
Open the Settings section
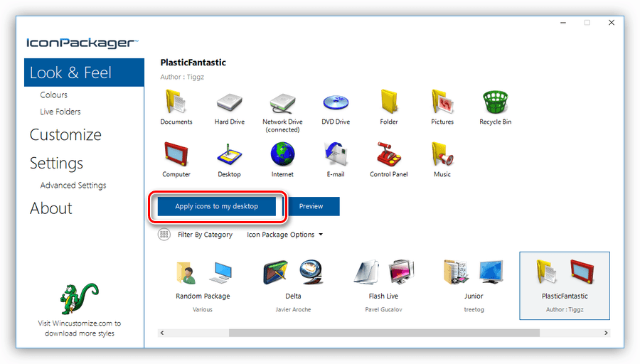56,164
